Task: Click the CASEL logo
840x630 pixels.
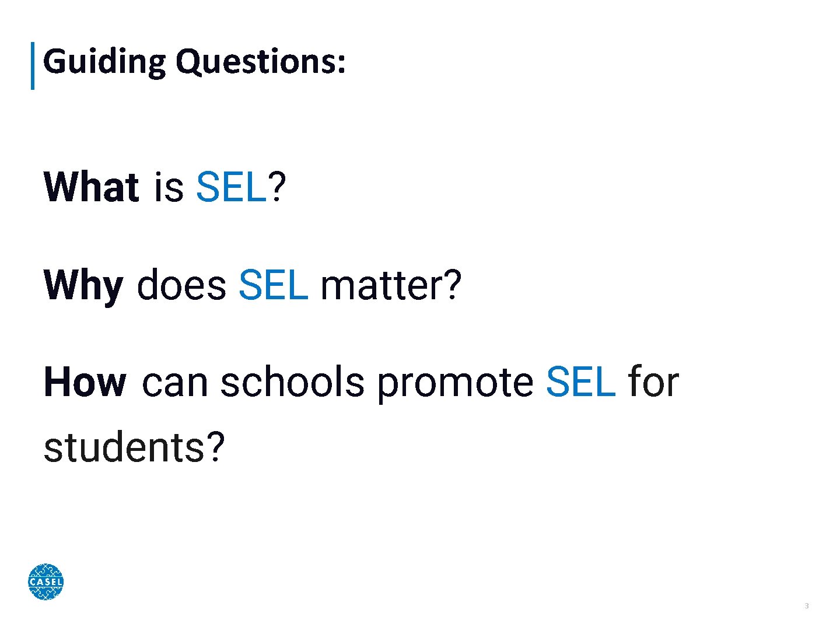Action: (45, 582)
